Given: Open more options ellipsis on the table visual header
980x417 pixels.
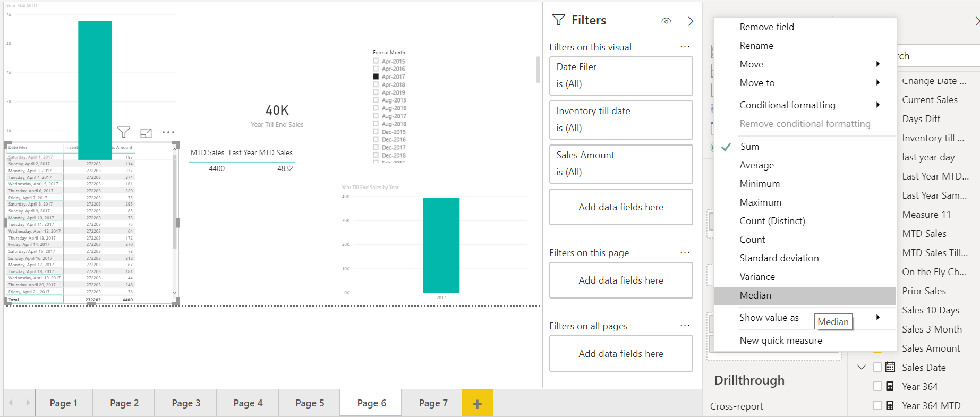Looking at the screenshot, I should tap(168, 132).
